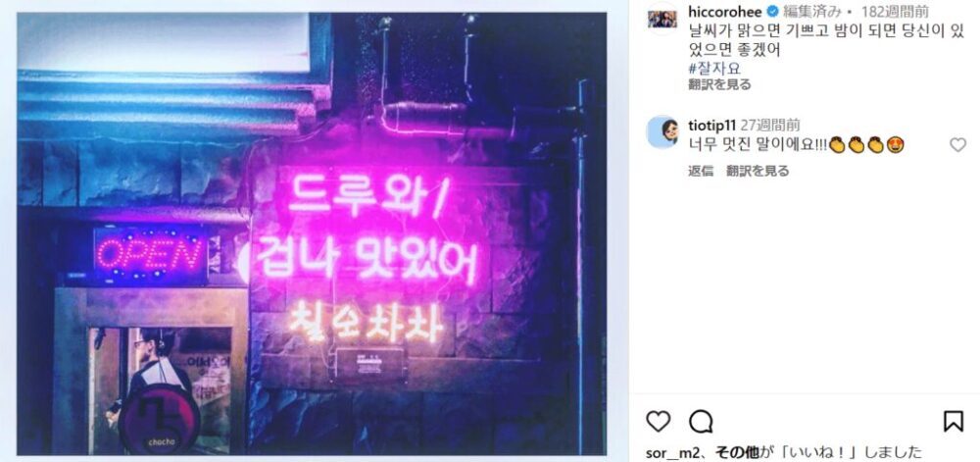The height and width of the screenshot is (462, 980).
Task: Click verified badge next to hiccorohee
Action: (x=772, y=12)
